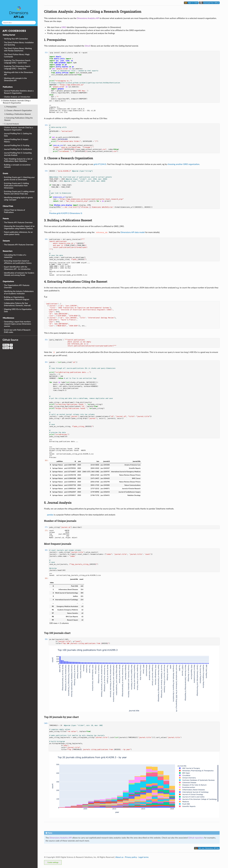Open Journals Cited by a Research Organization page

click(x=19, y=129)
